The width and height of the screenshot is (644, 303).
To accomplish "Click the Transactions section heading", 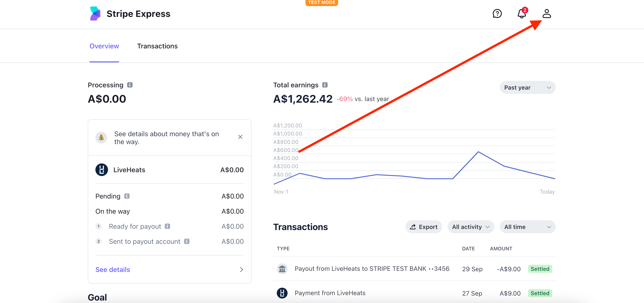I will pos(300,227).
